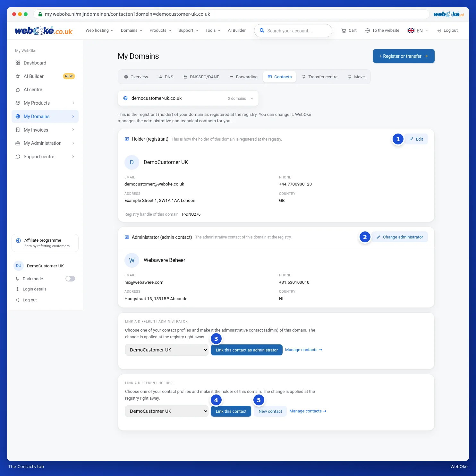
Task: Open the Domains dropdown in top navigation
Action: pos(132,30)
